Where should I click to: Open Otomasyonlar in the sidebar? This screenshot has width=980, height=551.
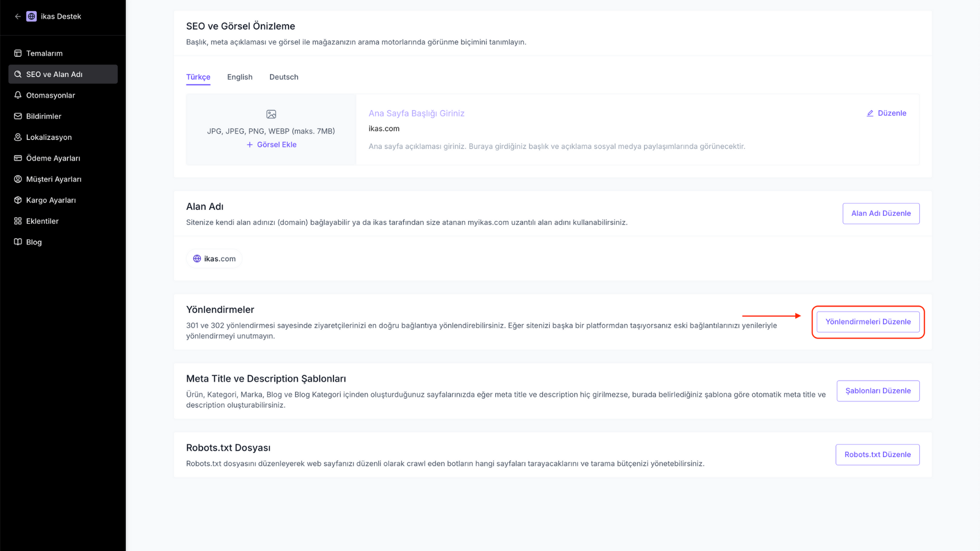tap(63, 95)
